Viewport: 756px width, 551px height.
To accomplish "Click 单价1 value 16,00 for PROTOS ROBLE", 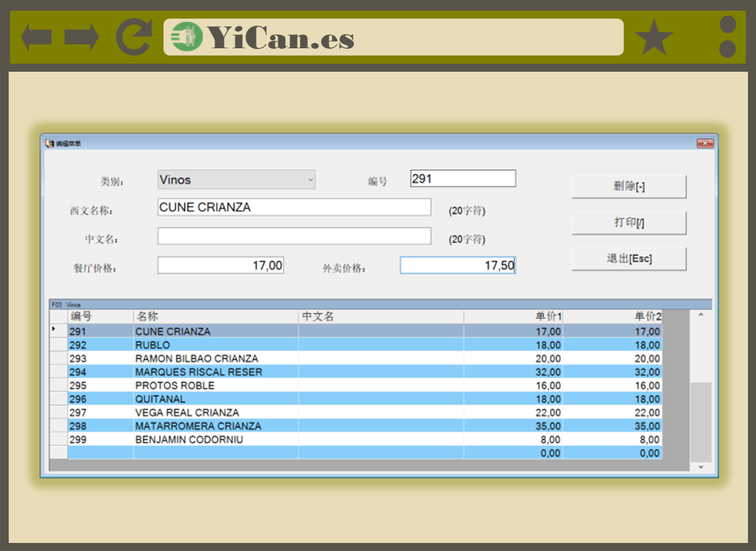I will click(513, 385).
